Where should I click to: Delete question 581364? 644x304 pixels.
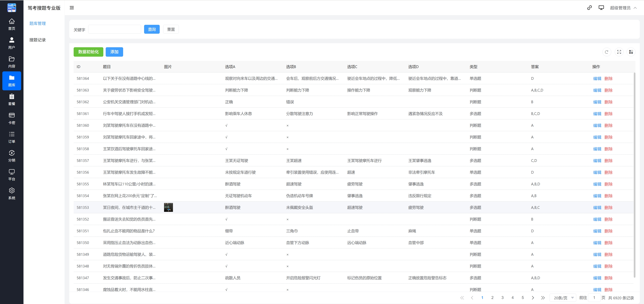point(608,79)
